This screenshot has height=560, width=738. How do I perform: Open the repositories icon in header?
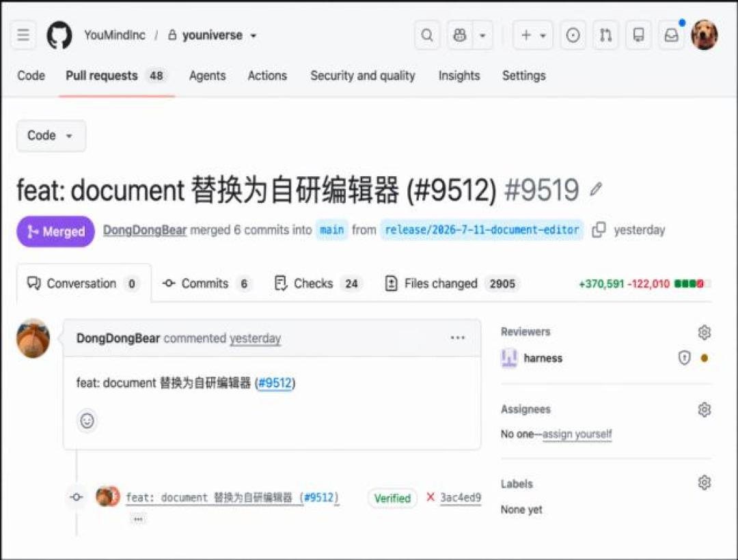639,36
